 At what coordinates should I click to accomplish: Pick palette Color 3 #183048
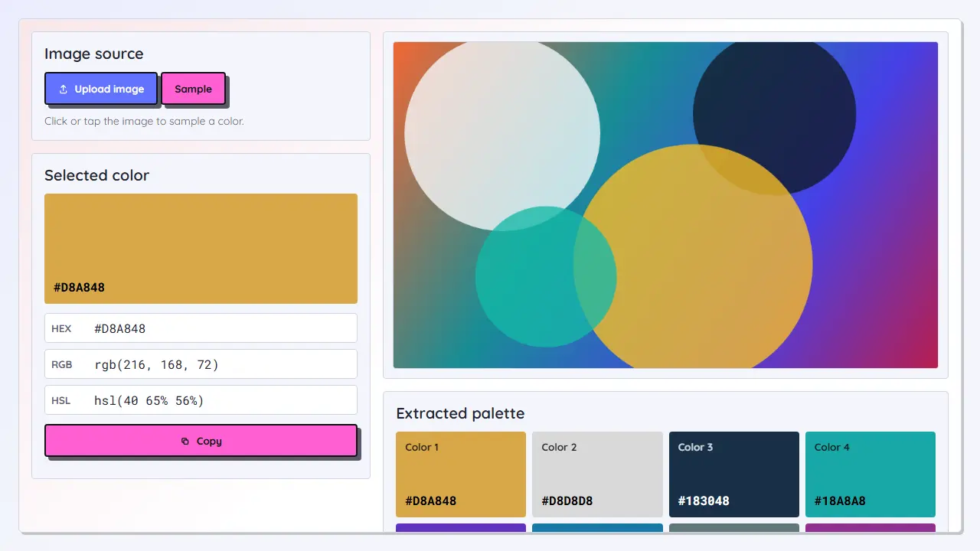(733, 474)
